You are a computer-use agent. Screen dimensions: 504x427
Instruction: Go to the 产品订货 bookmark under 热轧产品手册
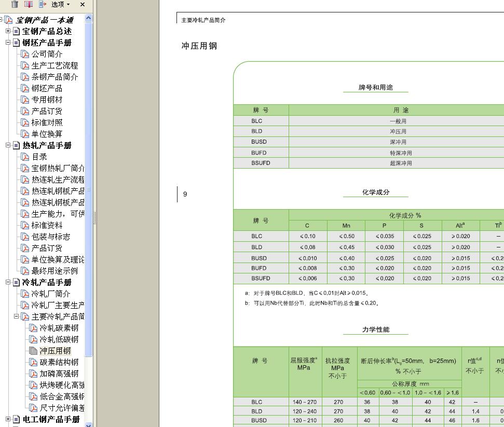47,248
